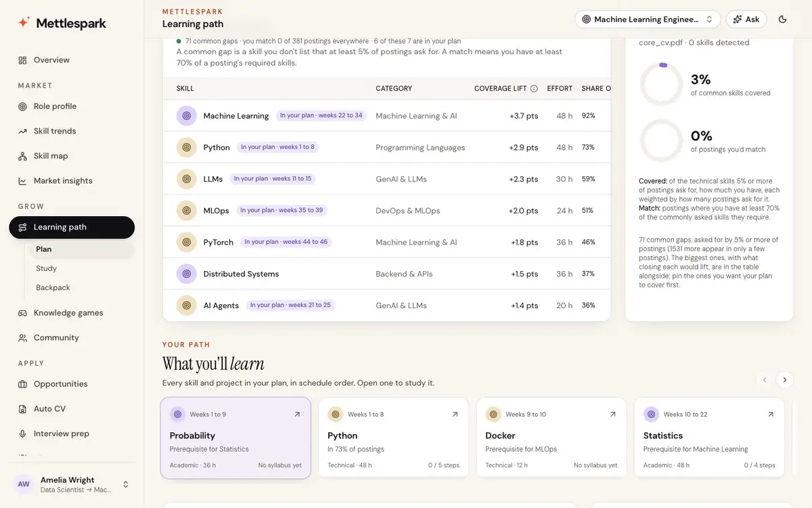
Task: Click the AI Agents row's skill icon
Action: [x=187, y=305]
